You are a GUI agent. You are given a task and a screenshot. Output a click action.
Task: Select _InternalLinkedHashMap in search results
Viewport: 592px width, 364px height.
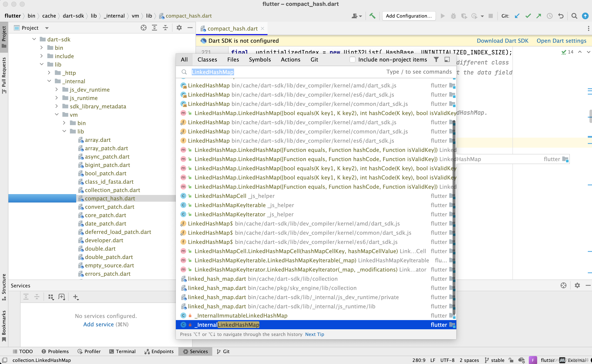pyautogui.click(x=227, y=325)
